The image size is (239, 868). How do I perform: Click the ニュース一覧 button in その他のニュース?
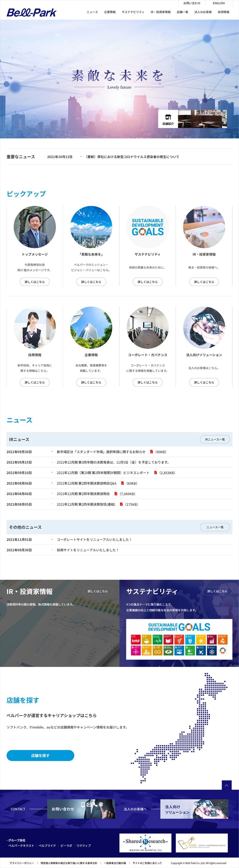click(x=215, y=527)
